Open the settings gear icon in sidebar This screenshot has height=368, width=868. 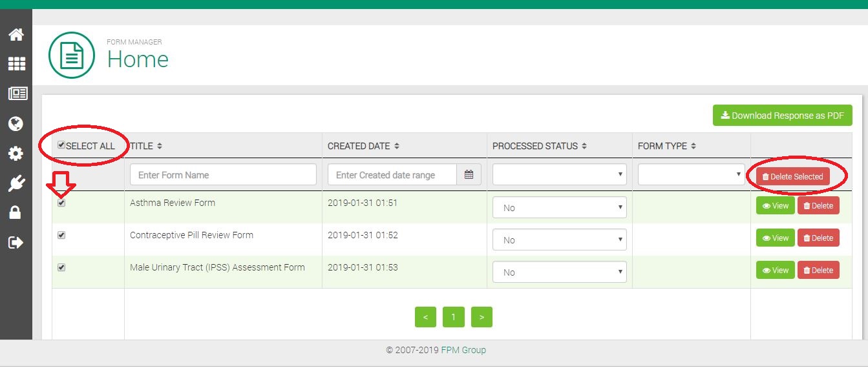point(16,154)
